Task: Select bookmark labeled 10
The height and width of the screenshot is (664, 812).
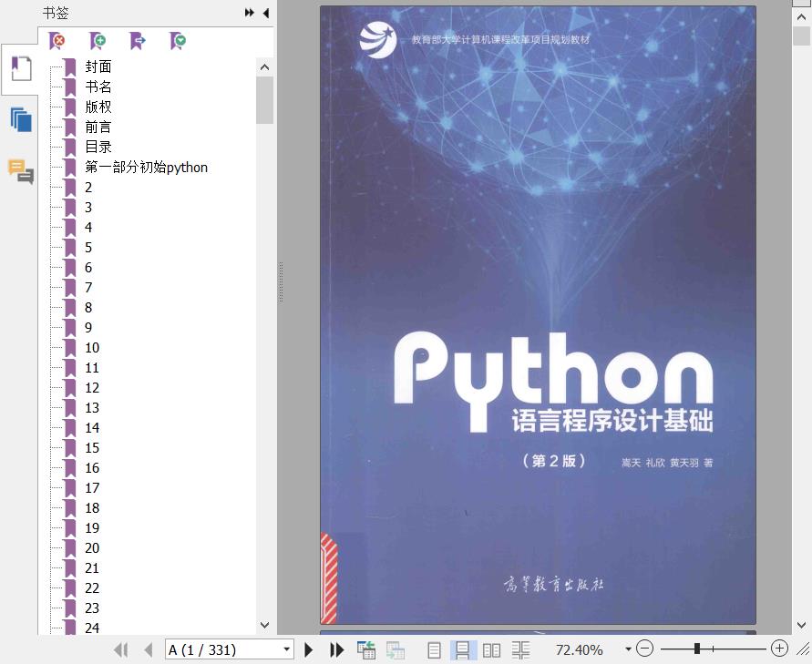Action: [x=92, y=348]
